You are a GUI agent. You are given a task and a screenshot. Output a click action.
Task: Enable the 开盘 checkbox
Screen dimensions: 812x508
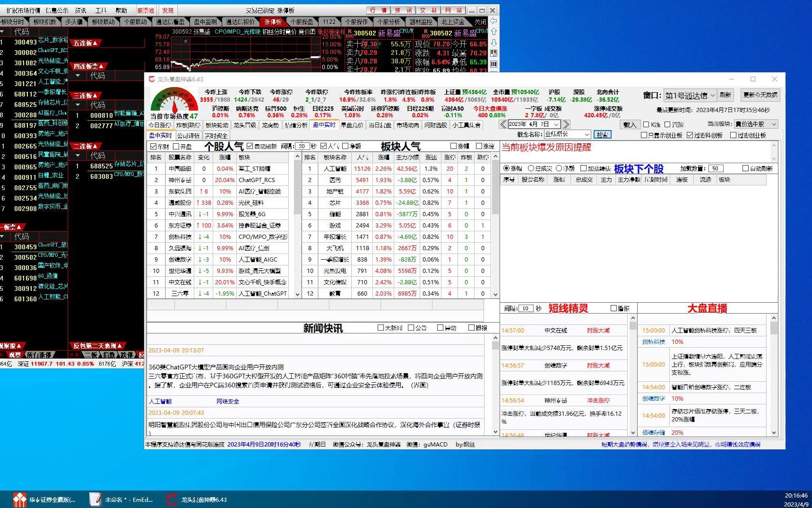(176, 147)
